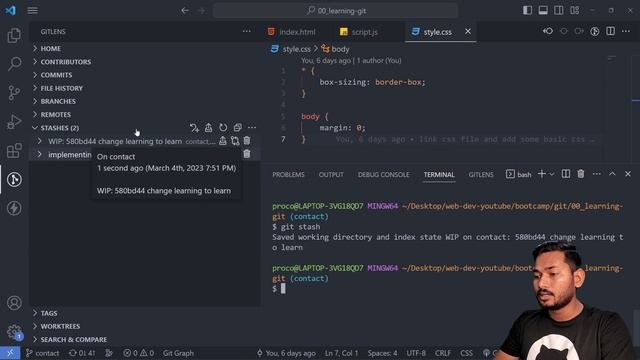This screenshot has height=360, width=640.
Task: Open terminal panel more actions
Action: pos(597,174)
